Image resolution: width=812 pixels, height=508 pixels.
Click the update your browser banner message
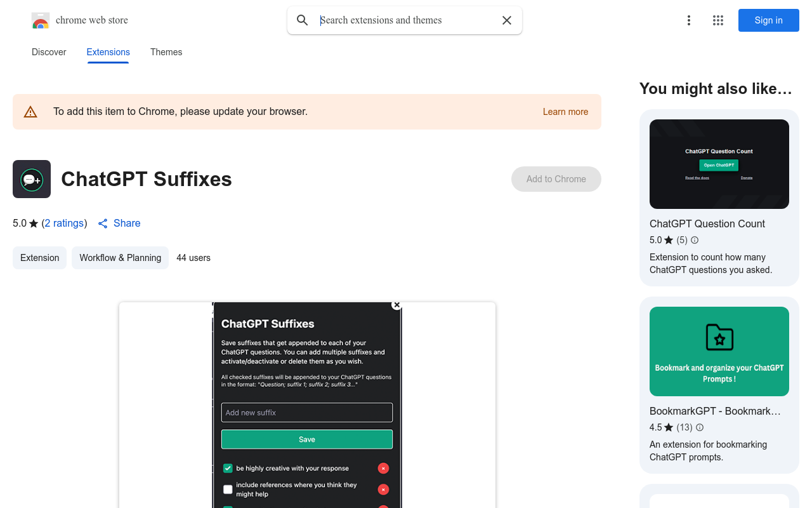tap(180, 112)
